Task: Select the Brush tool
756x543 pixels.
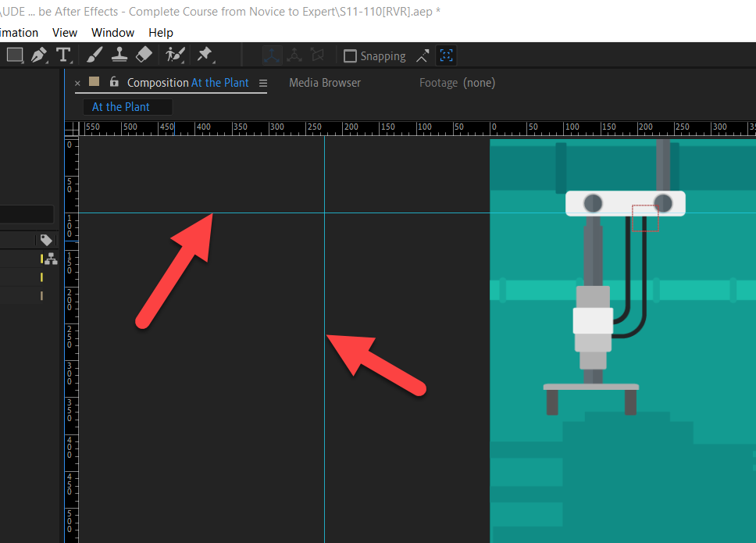Action: [94, 55]
